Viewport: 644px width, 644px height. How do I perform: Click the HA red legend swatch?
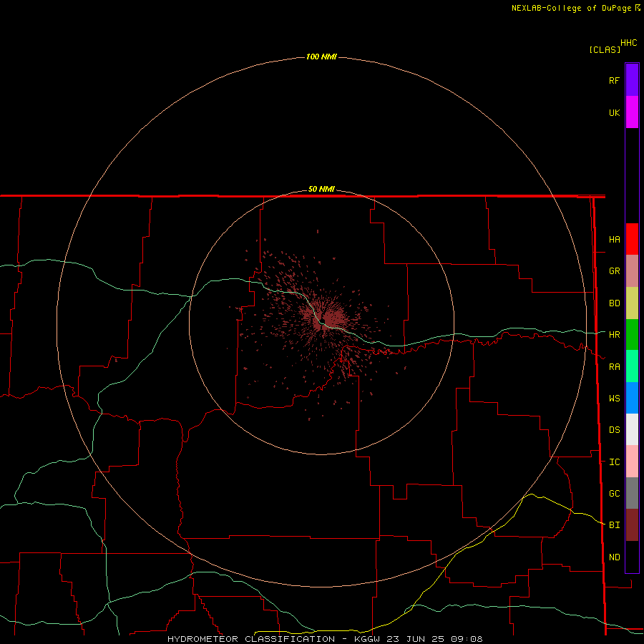(632, 239)
